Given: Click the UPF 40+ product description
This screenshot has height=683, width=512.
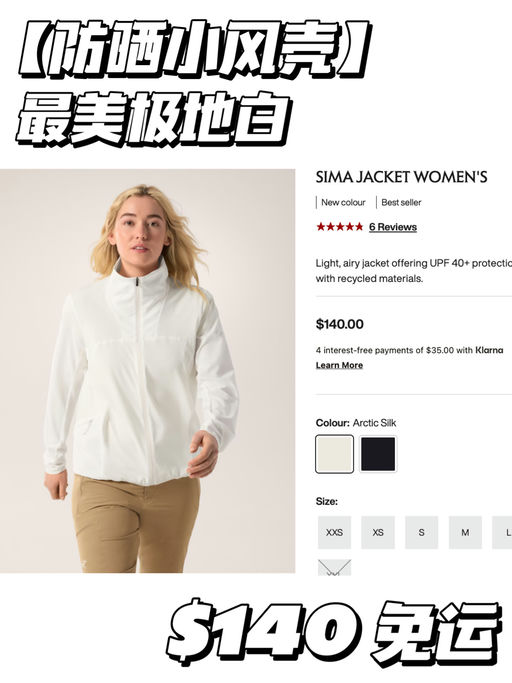Looking at the screenshot, I should tap(414, 270).
